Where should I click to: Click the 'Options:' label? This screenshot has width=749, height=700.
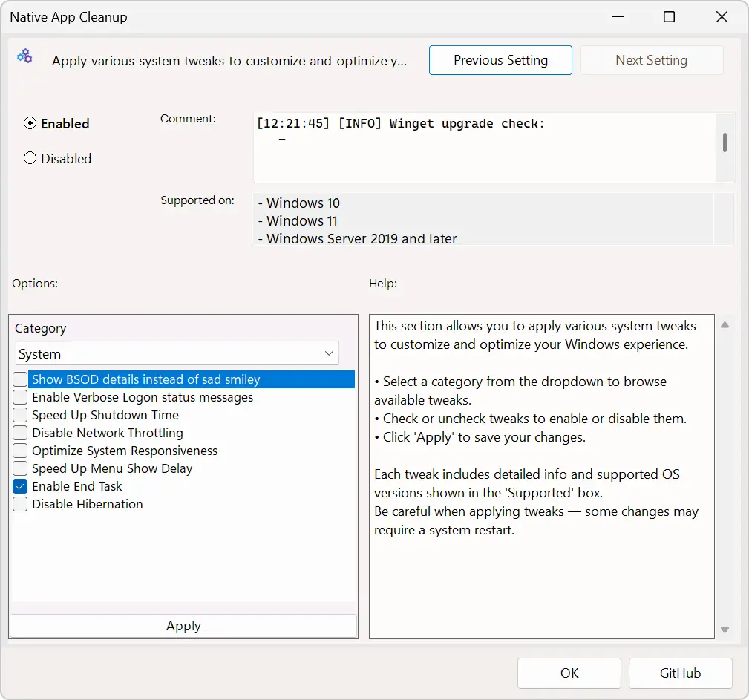click(35, 284)
